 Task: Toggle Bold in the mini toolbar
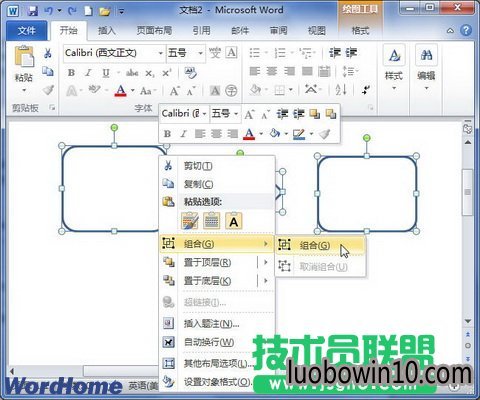(x=167, y=134)
